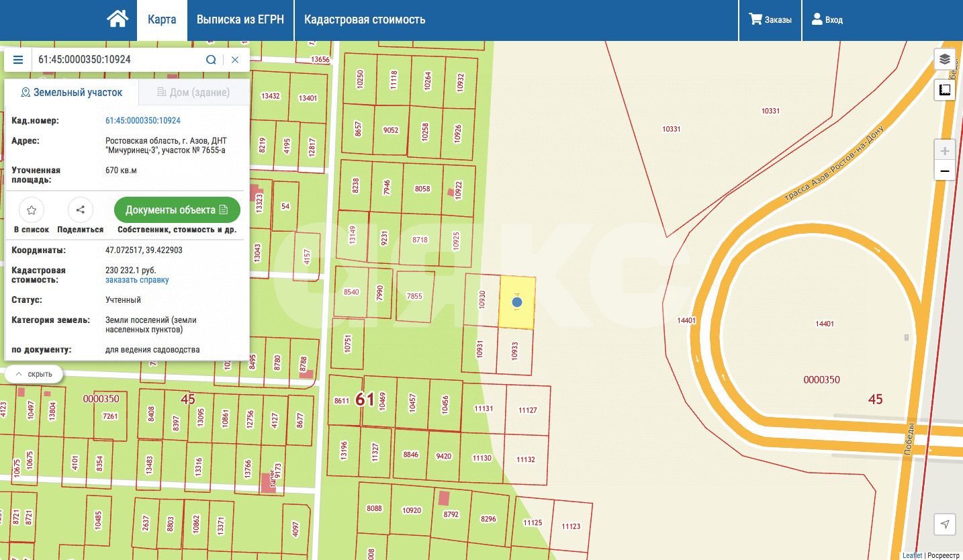This screenshot has width=963, height=560.
Task: Open Кадастровая стоимость menu item
Action: tap(365, 19)
